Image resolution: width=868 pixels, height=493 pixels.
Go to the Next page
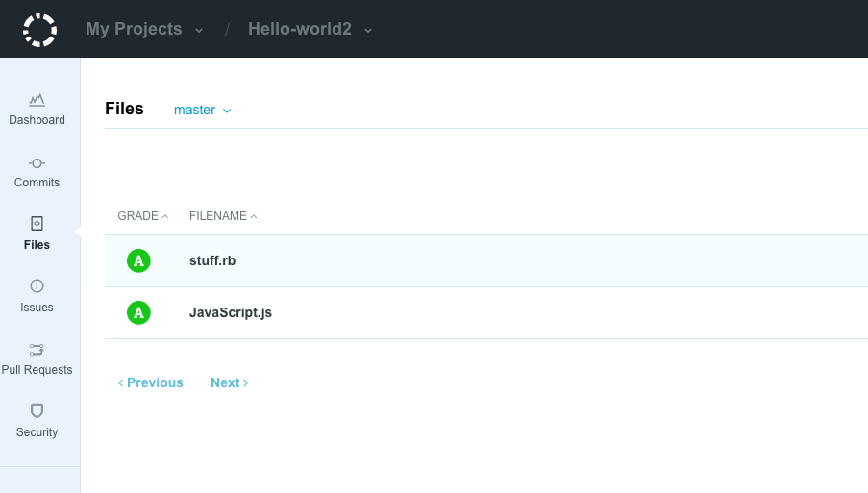click(229, 382)
